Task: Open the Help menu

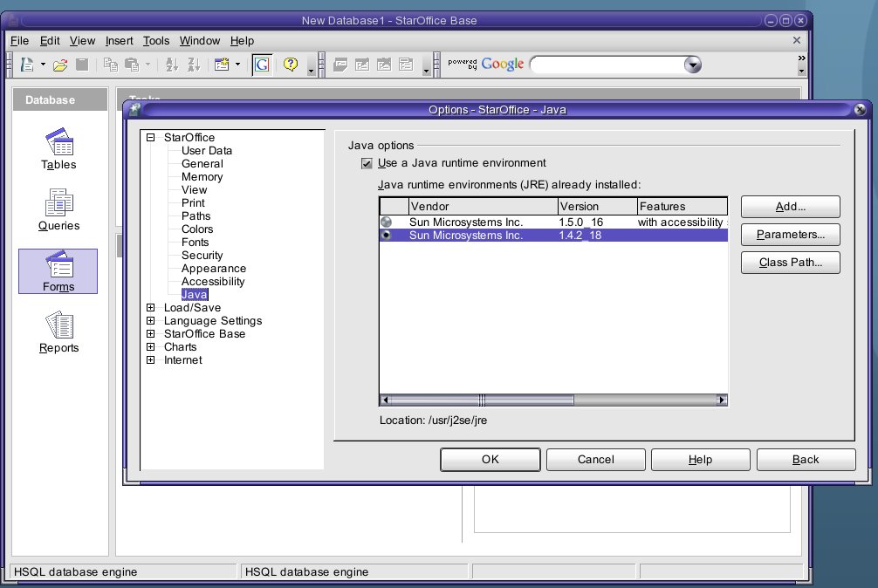Action: tap(242, 41)
